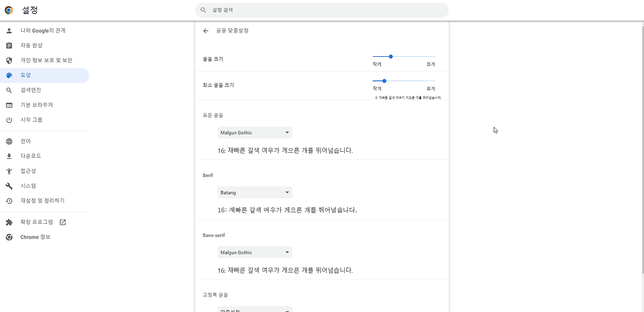Click the accessibility figure icon beside 접근성

click(9, 171)
